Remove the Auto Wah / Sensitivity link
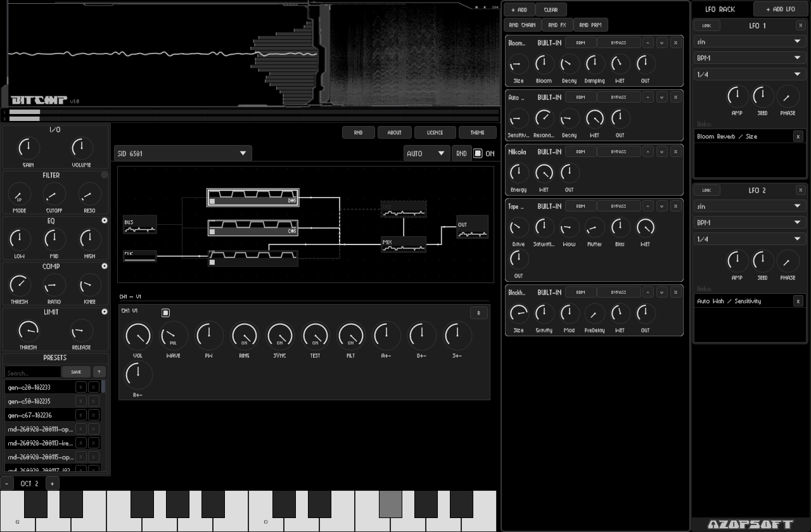Image resolution: width=811 pixels, height=532 pixels. pyautogui.click(x=798, y=301)
